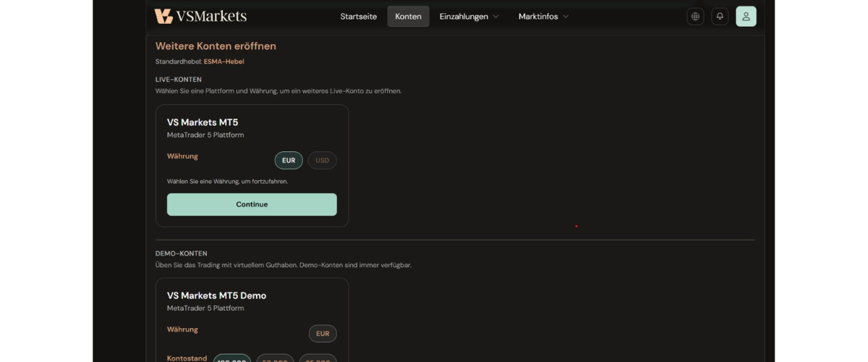
Task: Select EUR currency for MT5 Demo account
Action: [x=323, y=334]
